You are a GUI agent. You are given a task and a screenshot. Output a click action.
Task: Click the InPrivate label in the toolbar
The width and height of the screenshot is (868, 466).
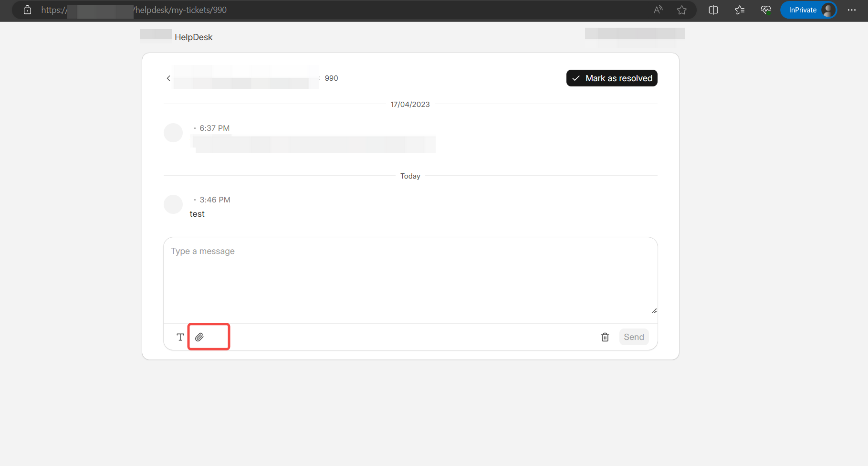tap(802, 10)
